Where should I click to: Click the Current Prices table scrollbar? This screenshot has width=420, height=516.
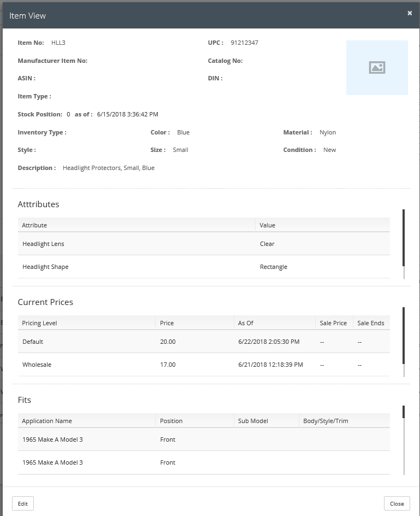tap(404, 342)
